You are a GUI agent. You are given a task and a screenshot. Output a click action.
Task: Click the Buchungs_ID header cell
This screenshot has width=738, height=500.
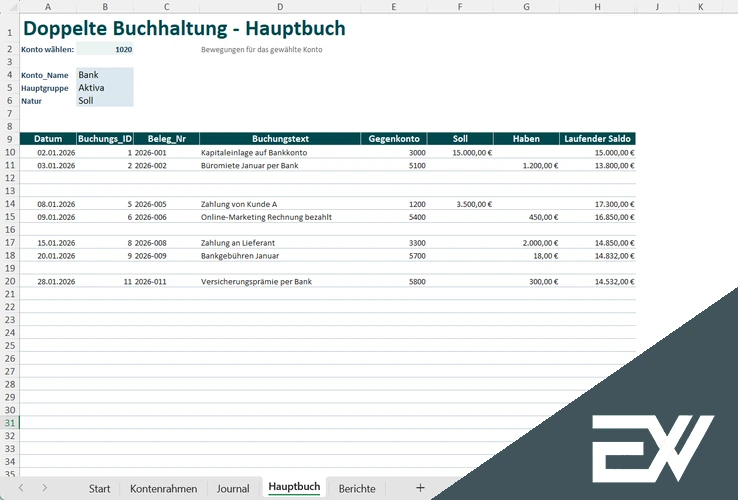point(105,139)
